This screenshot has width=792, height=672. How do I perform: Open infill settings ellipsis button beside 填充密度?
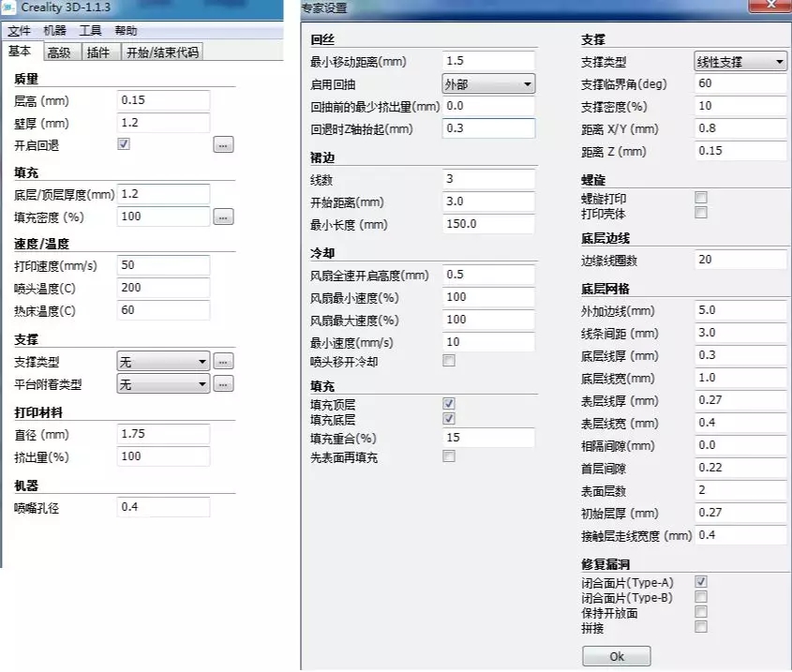(x=223, y=217)
